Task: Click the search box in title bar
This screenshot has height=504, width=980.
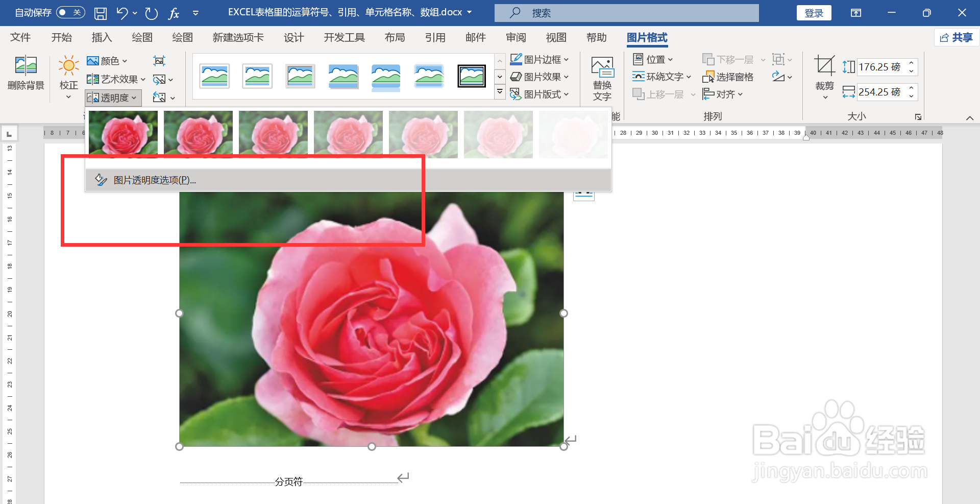Action: coord(626,13)
